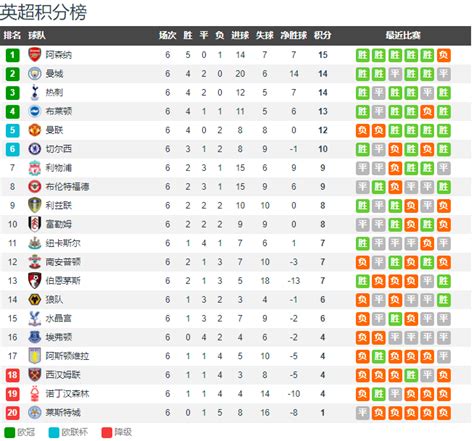Click the Arsenal club crest
474x441 pixels.
tap(35, 55)
